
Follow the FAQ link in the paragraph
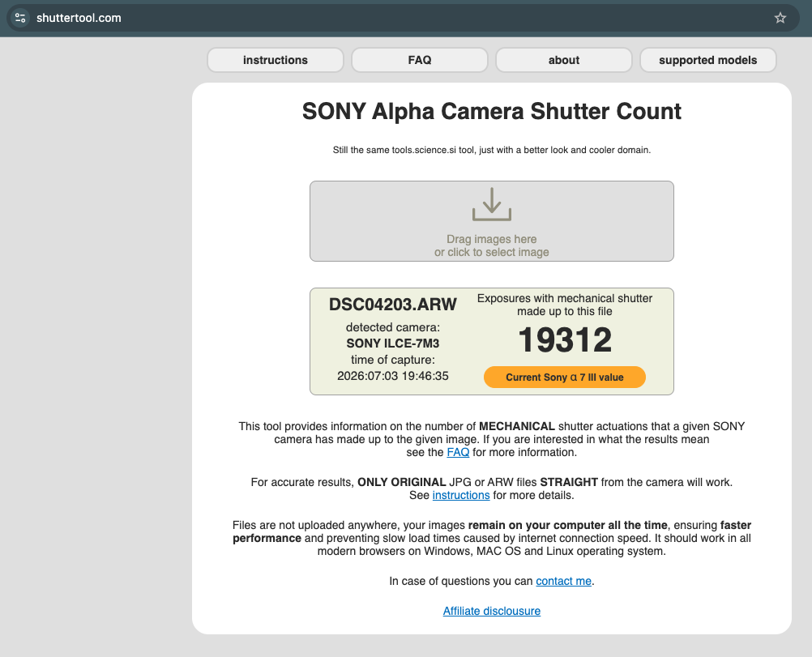point(458,452)
